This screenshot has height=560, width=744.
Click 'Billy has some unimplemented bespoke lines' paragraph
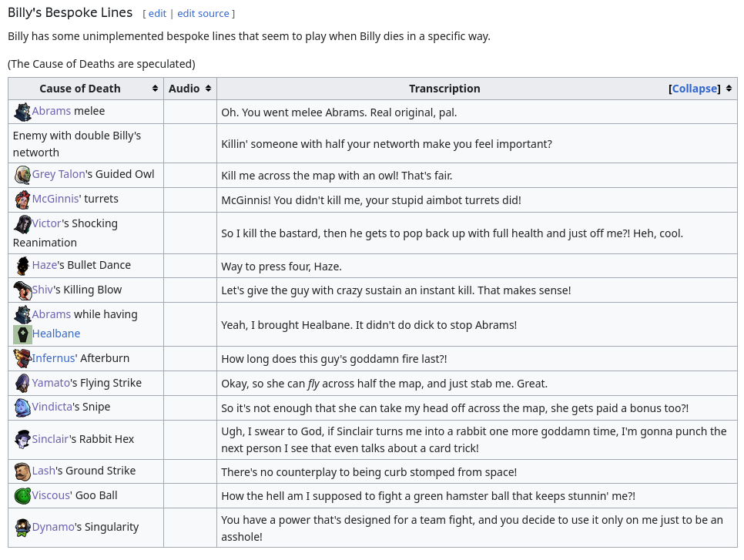[249, 36]
